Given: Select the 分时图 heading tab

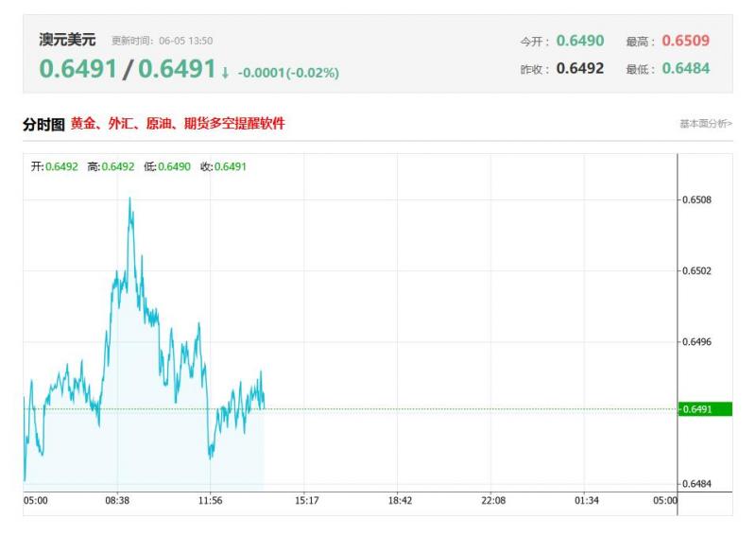Looking at the screenshot, I should [43, 125].
